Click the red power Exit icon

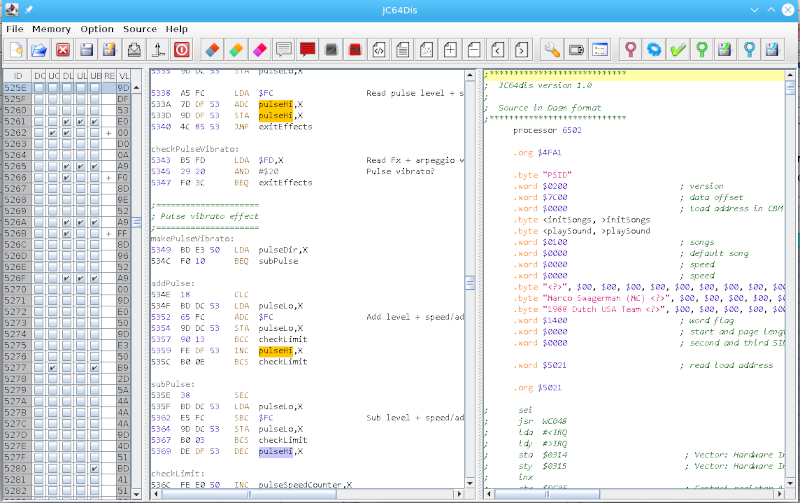(x=182, y=49)
